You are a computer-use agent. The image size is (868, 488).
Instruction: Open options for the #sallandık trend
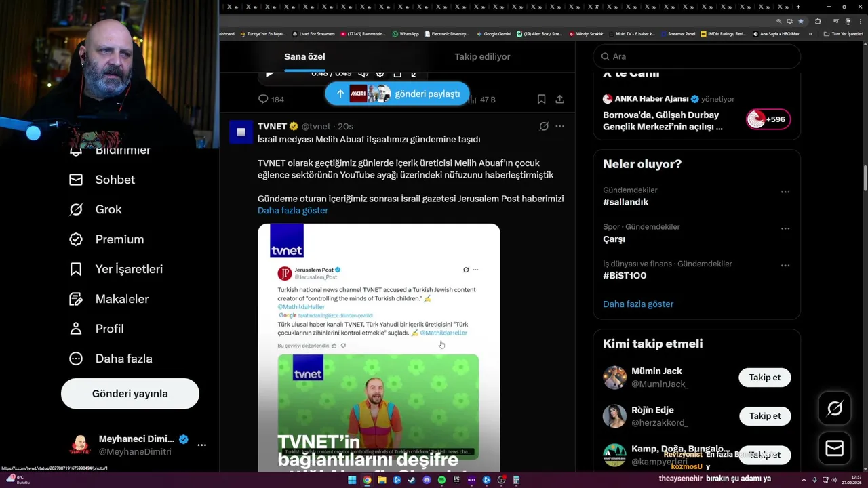coord(785,192)
